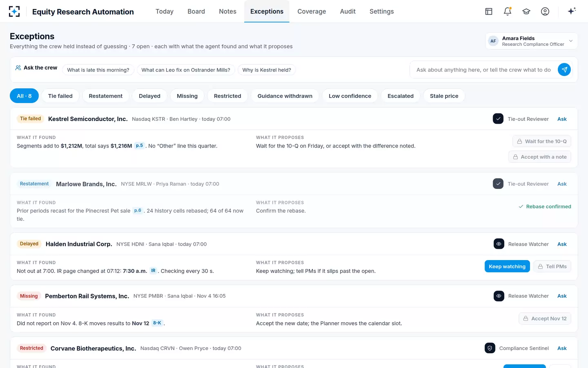Filter by Restricted exceptions
Screen dimensions: 588x368
[227, 96]
